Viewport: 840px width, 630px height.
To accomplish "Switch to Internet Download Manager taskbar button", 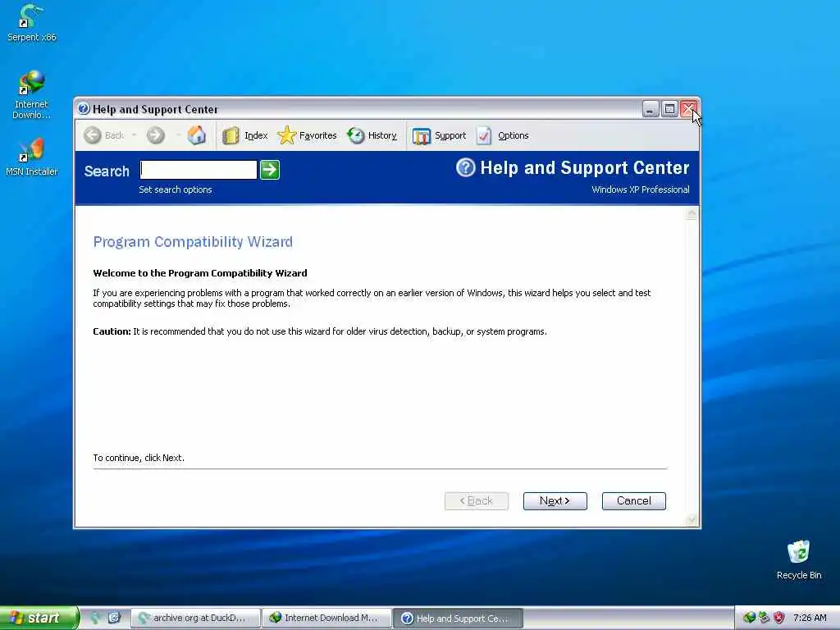I will click(326, 618).
